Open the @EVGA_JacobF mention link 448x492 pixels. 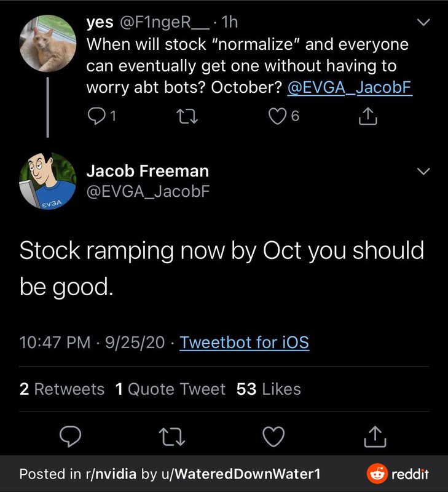349,88
